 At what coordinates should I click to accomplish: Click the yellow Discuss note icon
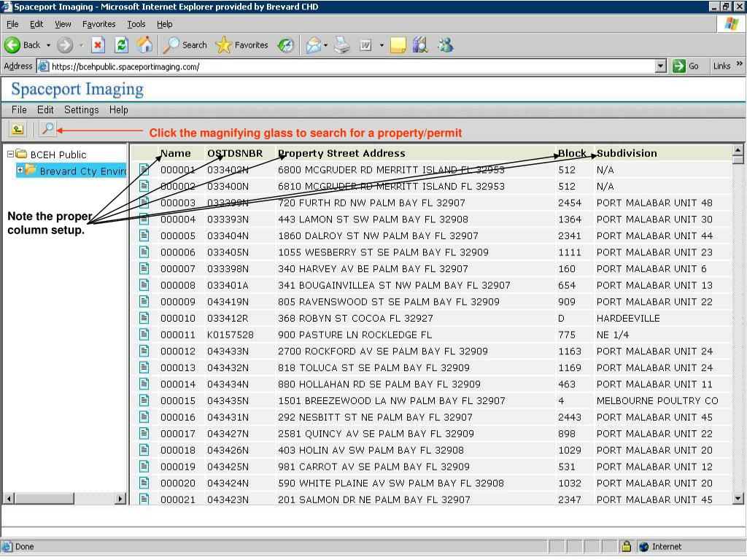point(398,45)
